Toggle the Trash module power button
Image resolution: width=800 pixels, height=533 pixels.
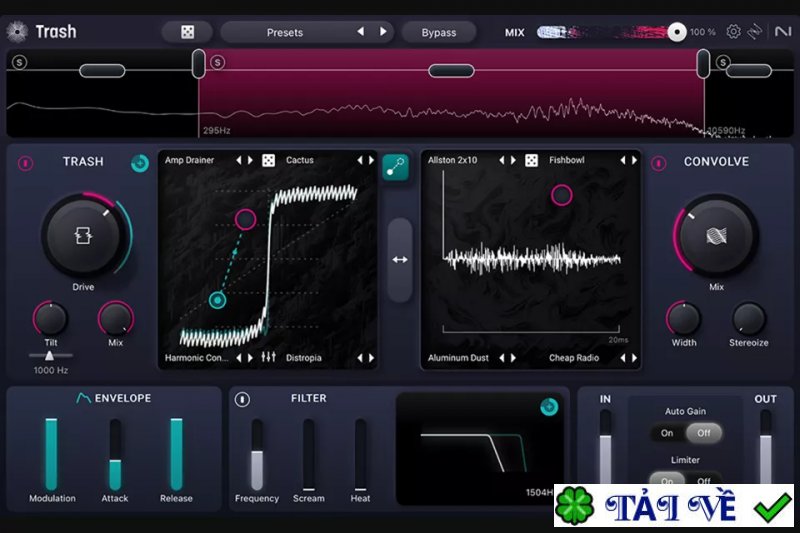(x=25, y=163)
